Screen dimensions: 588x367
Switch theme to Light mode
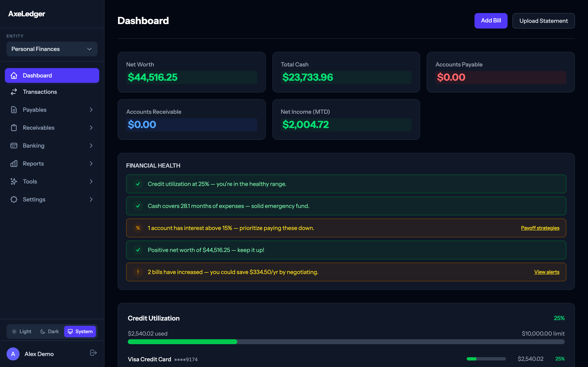coord(21,331)
